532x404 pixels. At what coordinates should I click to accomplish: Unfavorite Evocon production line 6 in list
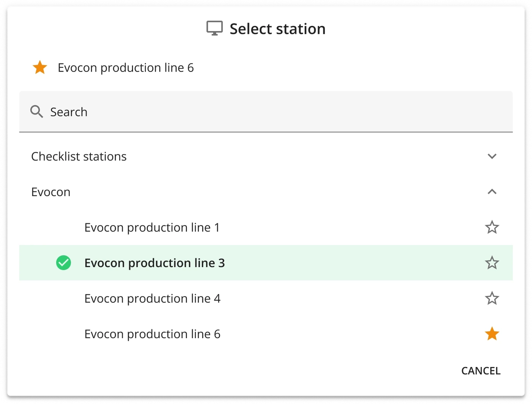(x=492, y=334)
